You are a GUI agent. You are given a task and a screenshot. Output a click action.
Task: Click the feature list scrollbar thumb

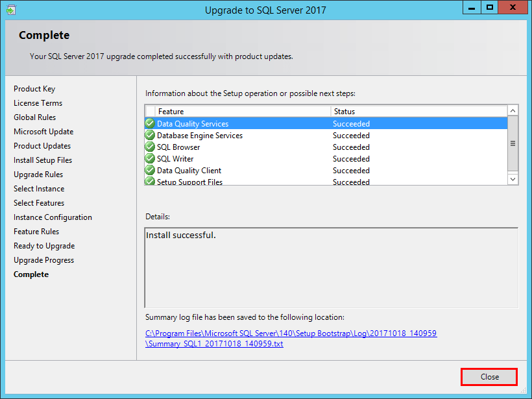tap(513, 143)
